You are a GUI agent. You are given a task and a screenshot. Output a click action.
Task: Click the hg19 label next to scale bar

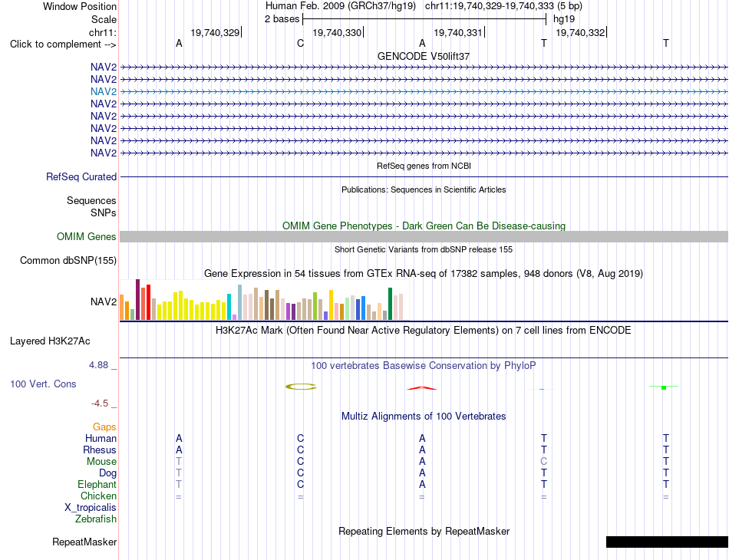pos(563,19)
